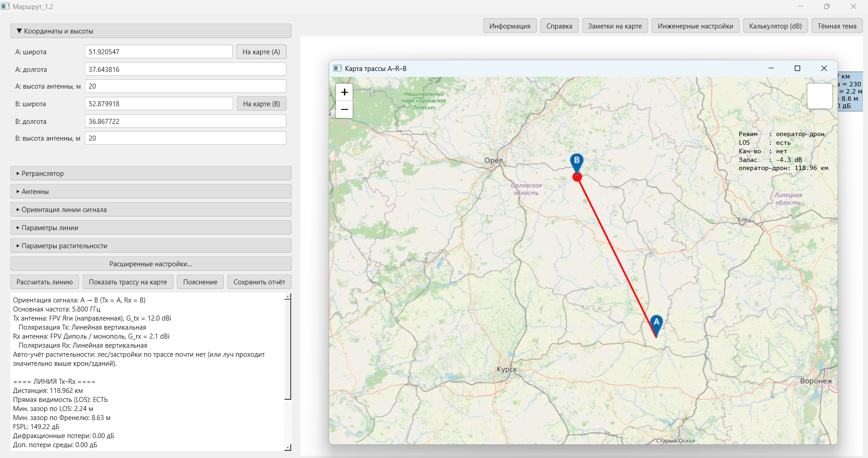Click the A: широта input field
868x458 pixels.
tap(159, 52)
